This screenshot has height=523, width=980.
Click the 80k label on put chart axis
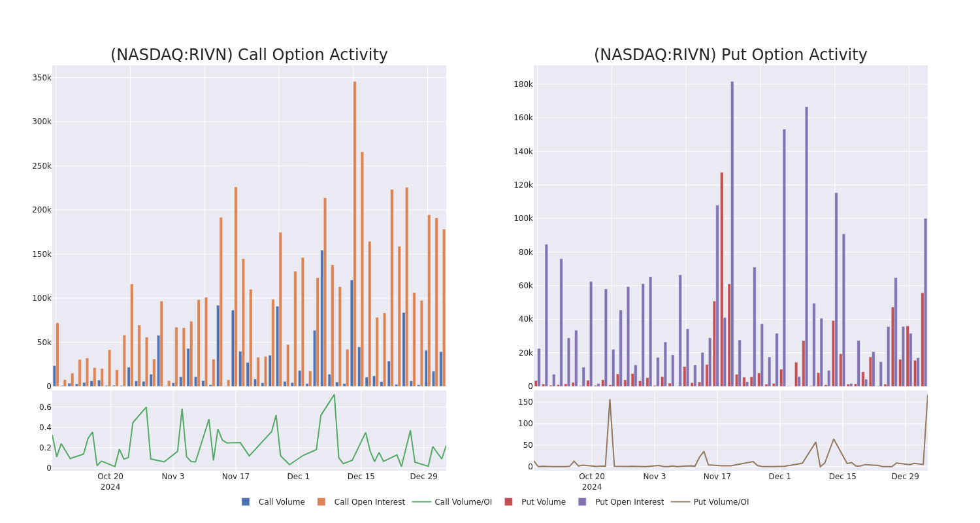click(525, 252)
